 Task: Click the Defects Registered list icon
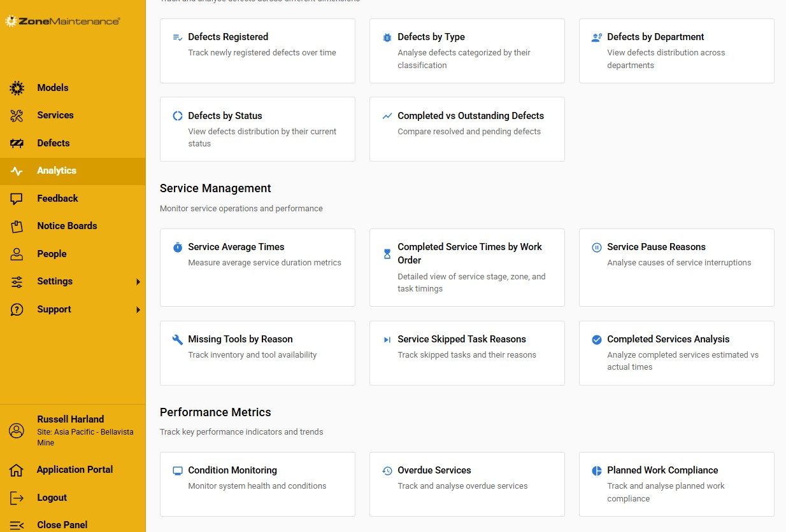178,38
